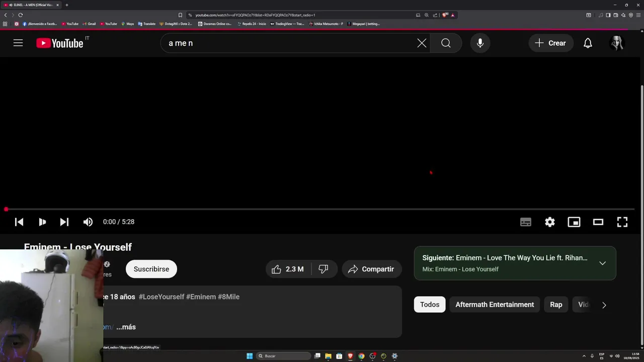The width and height of the screenshot is (644, 362).
Task: Open the TradingView bookmark
Action: [x=287, y=24]
